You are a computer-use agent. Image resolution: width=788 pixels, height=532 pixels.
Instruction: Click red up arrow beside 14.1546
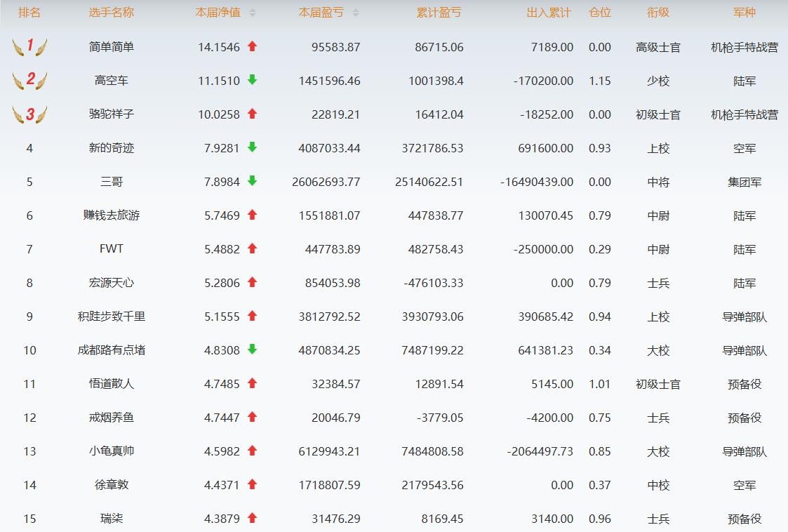pyautogui.click(x=253, y=47)
